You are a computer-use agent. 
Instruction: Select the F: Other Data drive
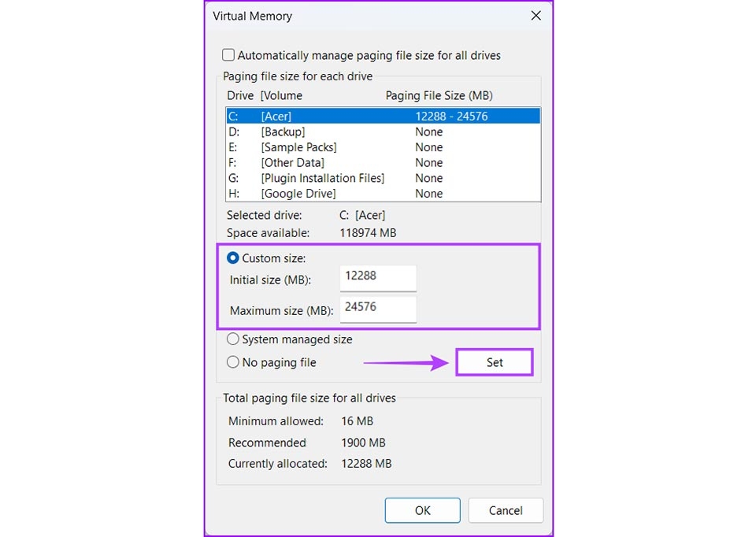[315, 162]
